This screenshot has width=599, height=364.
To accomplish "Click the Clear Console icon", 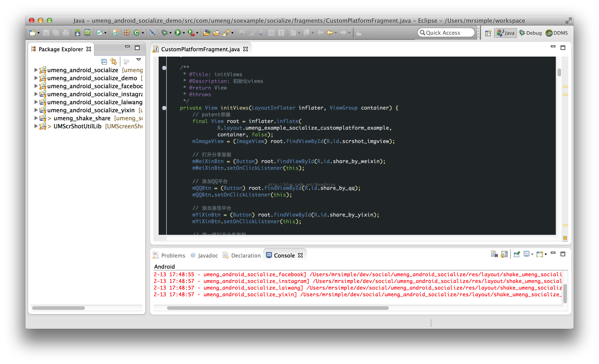I will 494,254.
